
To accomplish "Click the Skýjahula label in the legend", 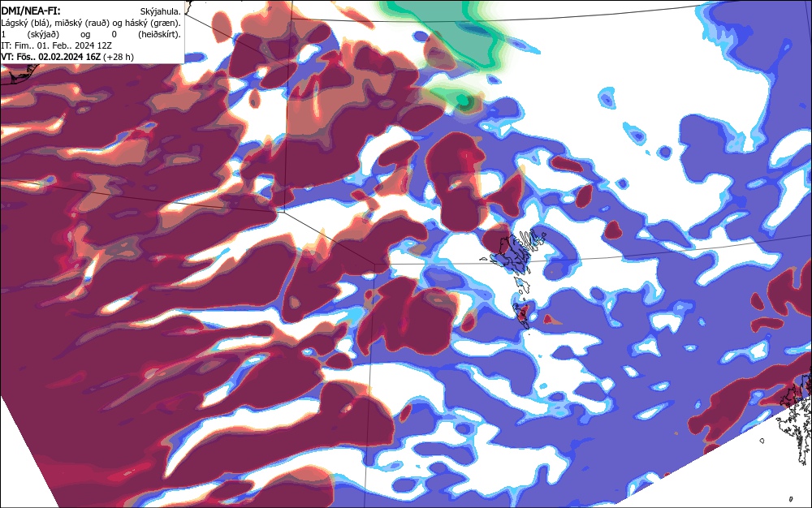I will coord(160,11).
